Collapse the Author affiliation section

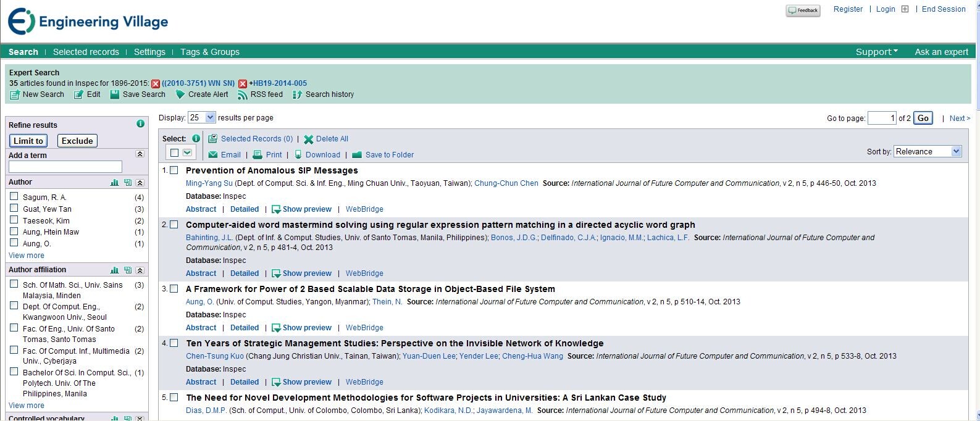[x=140, y=270]
